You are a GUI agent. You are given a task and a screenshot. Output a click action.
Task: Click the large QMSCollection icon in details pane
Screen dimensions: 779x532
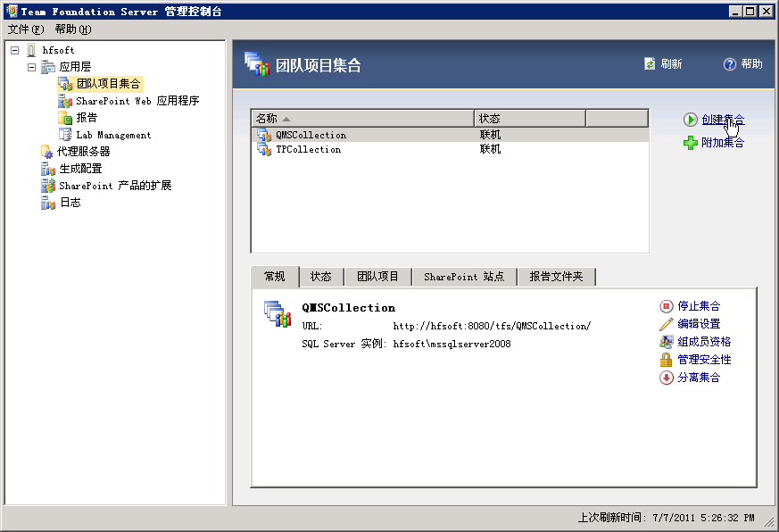(278, 314)
